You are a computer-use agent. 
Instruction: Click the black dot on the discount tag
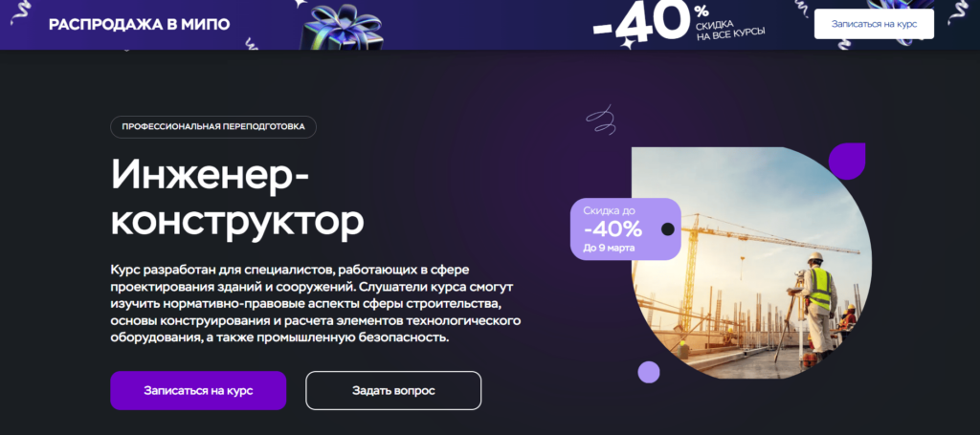[667, 229]
